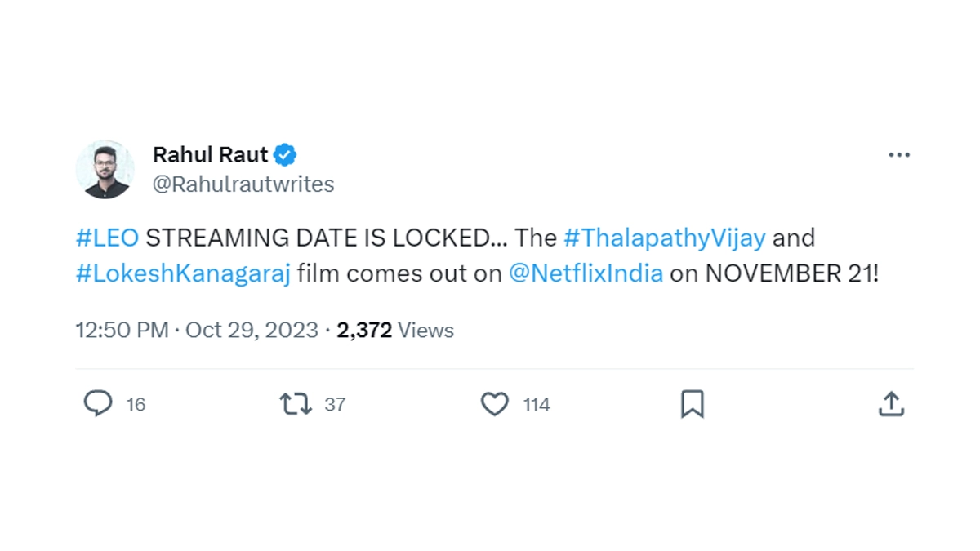
Task: Click the 16 replies count
Action: click(136, 404)
